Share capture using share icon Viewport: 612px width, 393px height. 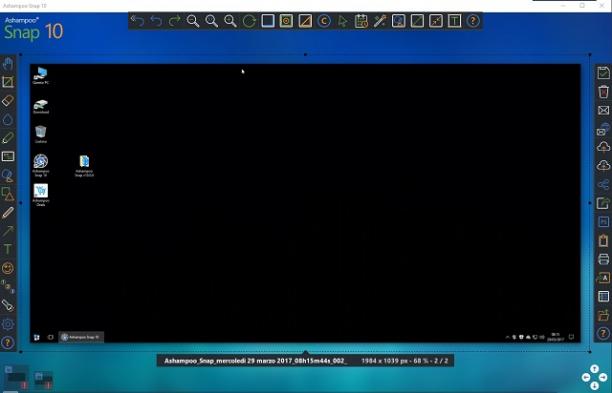click(603, 184)
